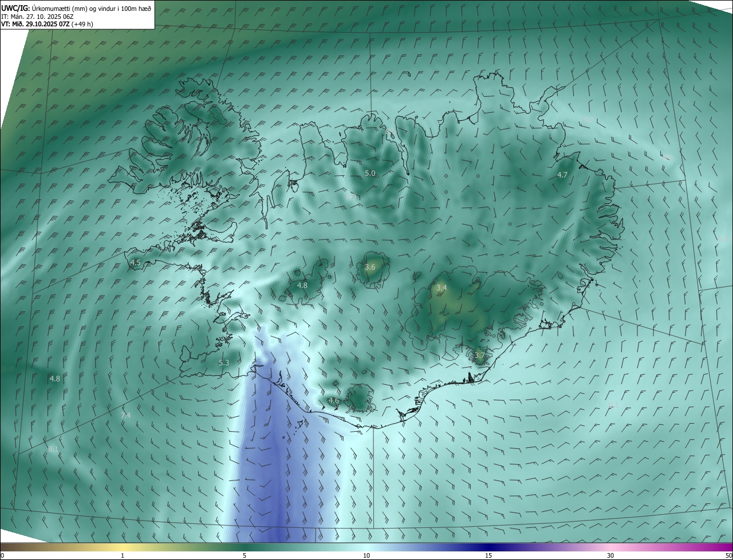Click the "5.3" value label on the map
Screen dimensions: 733x560
(x=224, y=362)
